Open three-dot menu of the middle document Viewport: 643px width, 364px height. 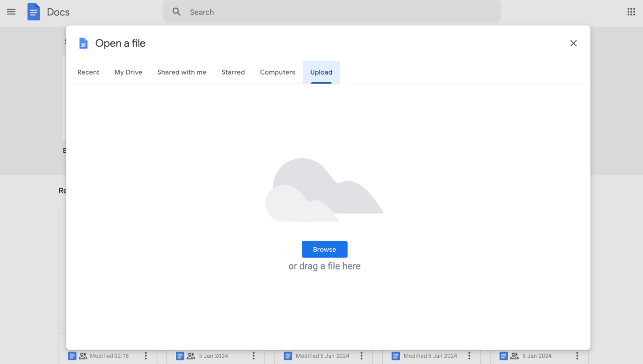(x=362, y=355)
